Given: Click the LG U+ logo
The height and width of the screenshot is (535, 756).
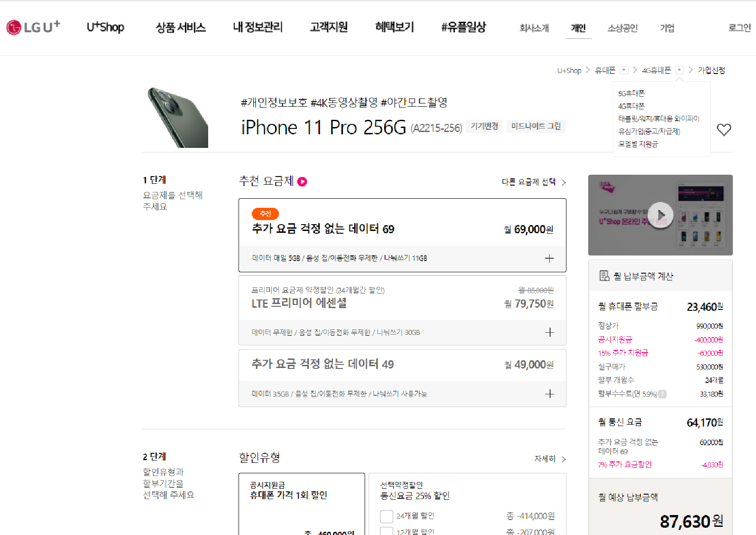Looking at the screenshot, I should 33,27.
